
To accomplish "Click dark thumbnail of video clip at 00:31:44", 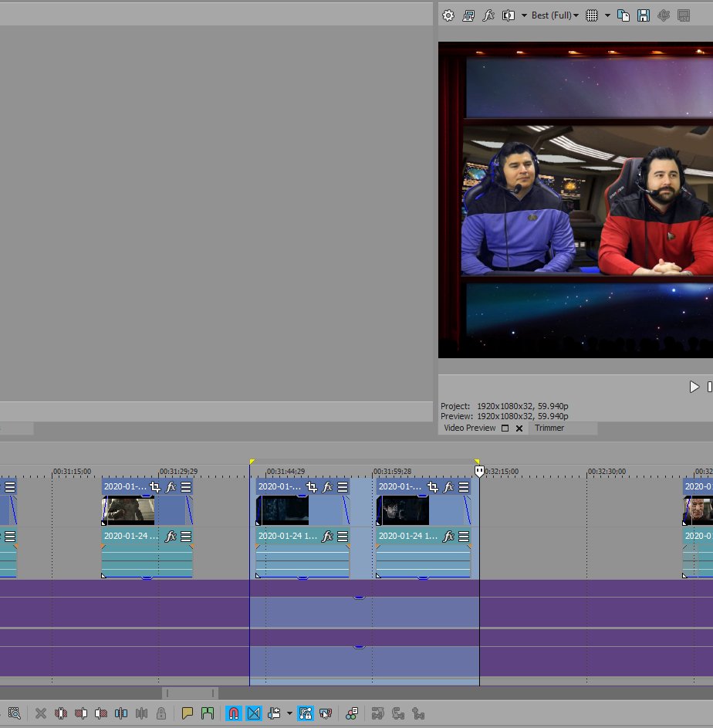I will [x=282, y=510].
